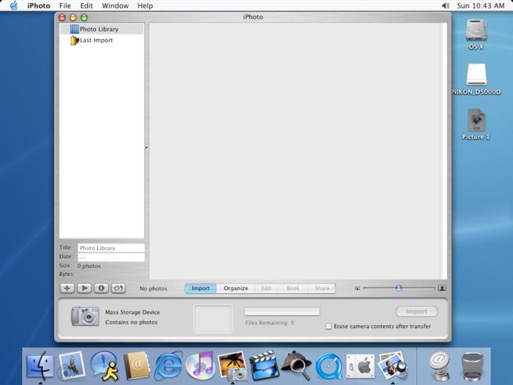513x385 pixels.
Task: Switch to the Share mode tab
Action: tap(322, 288)
